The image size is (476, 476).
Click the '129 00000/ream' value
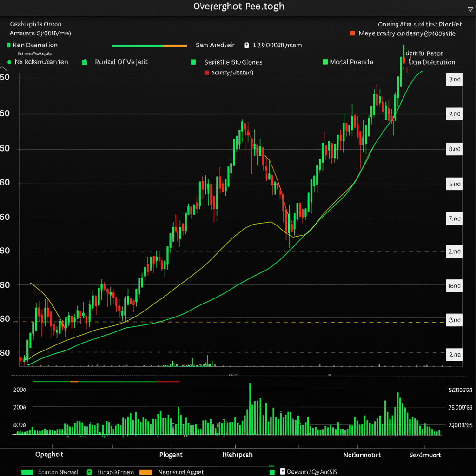click(x=277, y=45)
